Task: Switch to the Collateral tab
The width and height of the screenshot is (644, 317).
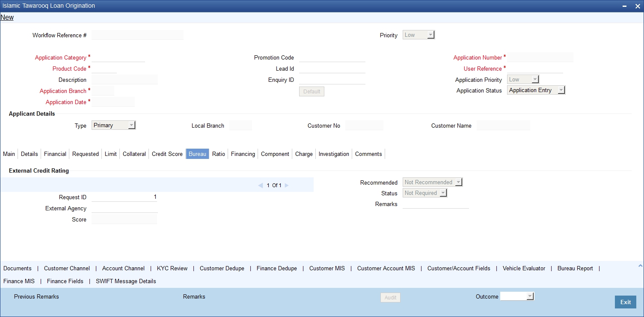Action: coord(134,154)
